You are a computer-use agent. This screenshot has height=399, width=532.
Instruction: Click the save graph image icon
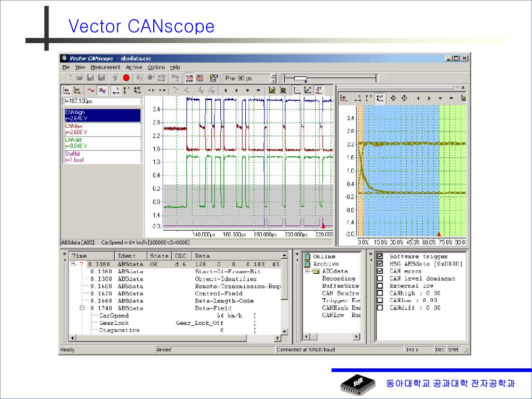coord(283,90)
